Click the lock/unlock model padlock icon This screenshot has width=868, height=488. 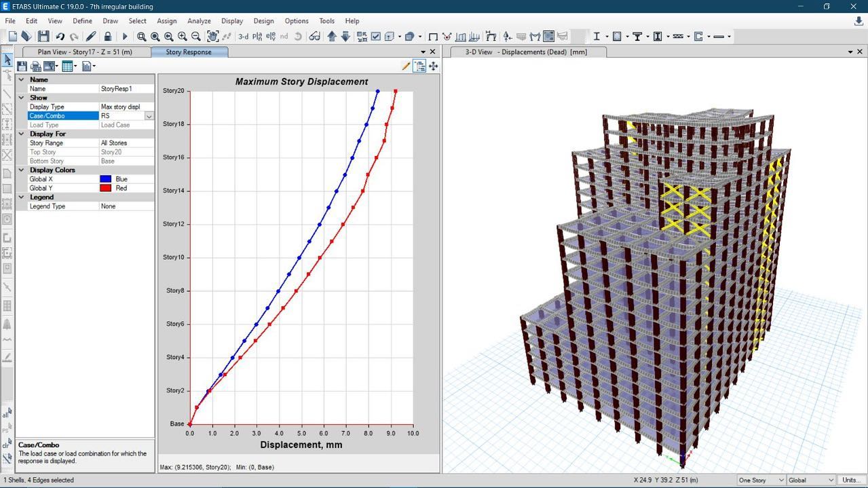[x=108, y=37]
